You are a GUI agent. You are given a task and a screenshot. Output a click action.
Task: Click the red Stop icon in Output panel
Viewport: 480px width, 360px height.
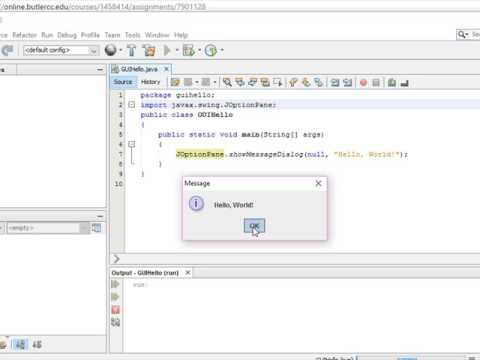click(x=115, y=310)
